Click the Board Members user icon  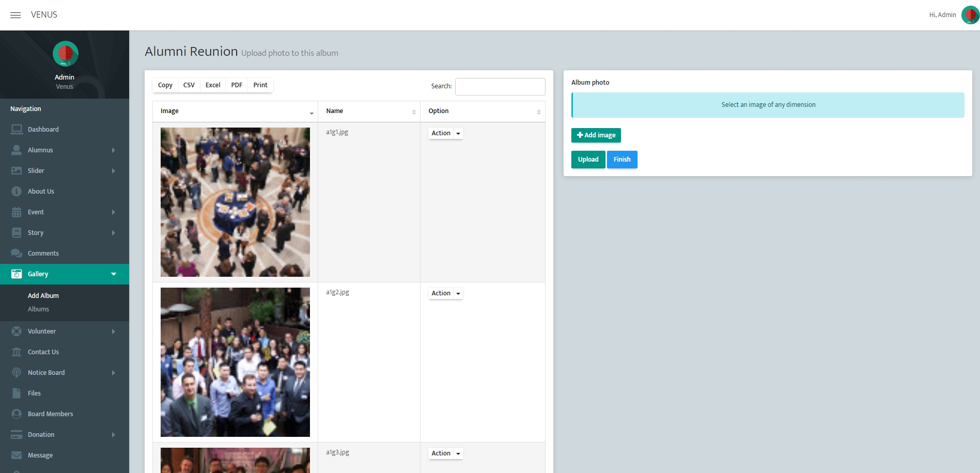pos(17,414)
